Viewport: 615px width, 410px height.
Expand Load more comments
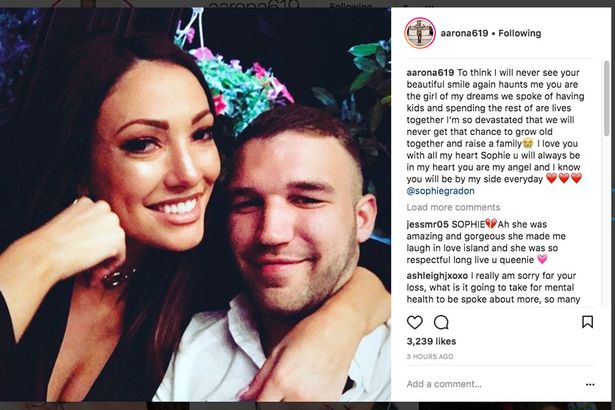(447, 207)
